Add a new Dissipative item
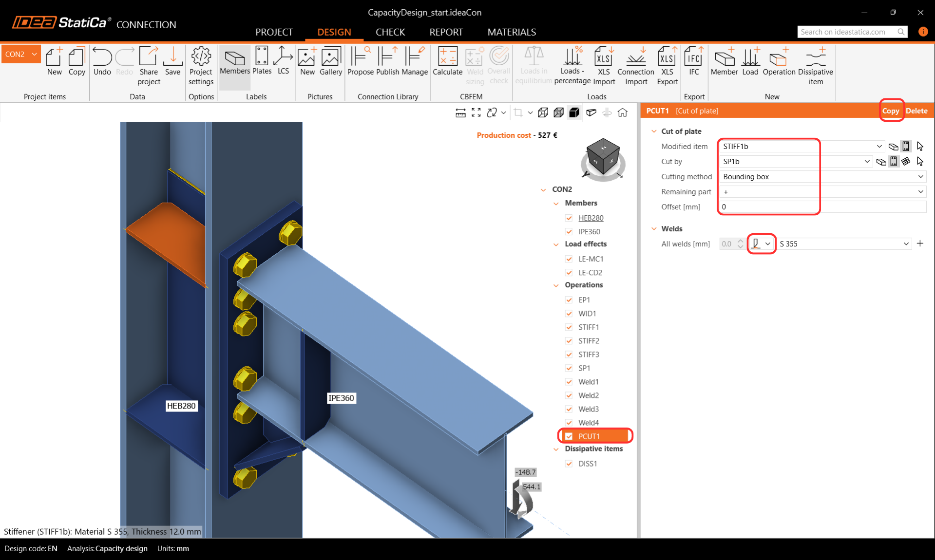 [x=816, y=66]
